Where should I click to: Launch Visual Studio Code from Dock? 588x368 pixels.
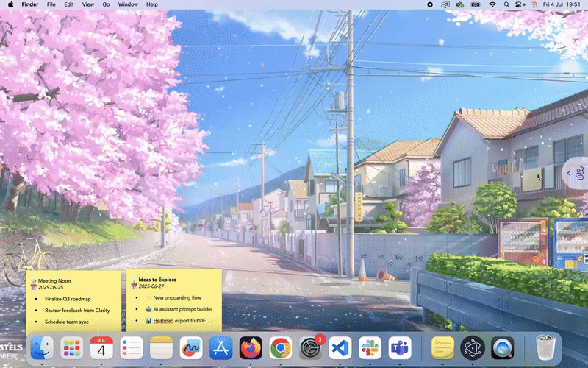[x=340, y=347]
